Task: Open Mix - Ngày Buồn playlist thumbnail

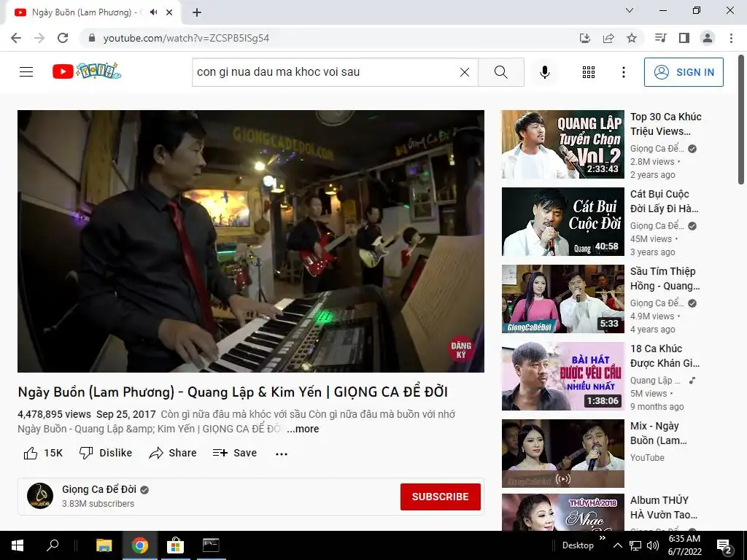Action: tap(562, 453)
